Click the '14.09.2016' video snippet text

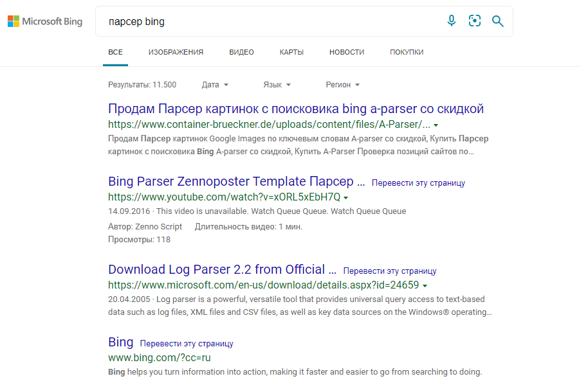coord(257,211)
